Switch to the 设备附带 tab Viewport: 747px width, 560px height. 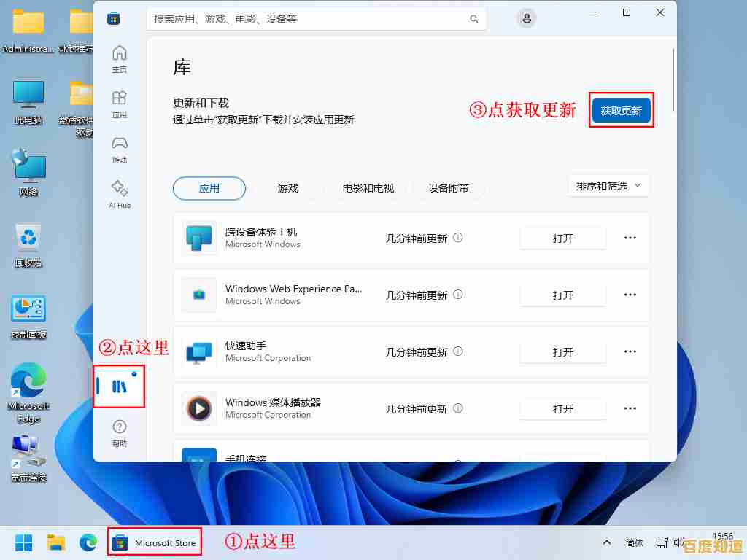click(x=448, y=188)
